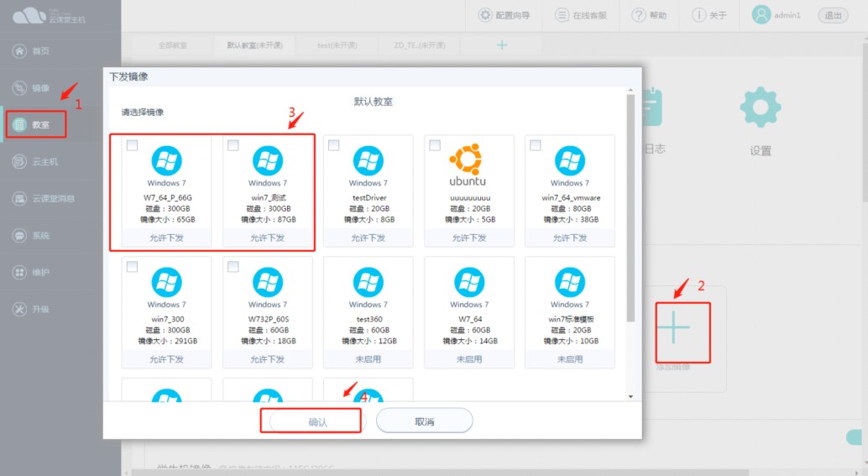
Task: Click the Windows 7 icon of win7_64_vmware
Action: (x=570, y=161)
